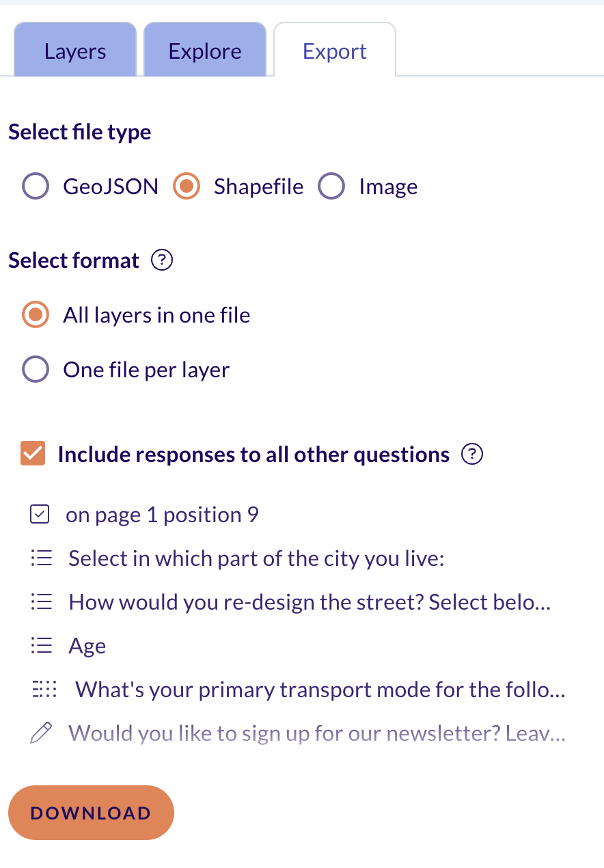Click the pencil icon beside newsletter question
This screenshot has width=604, height=868.
[41, 733]
